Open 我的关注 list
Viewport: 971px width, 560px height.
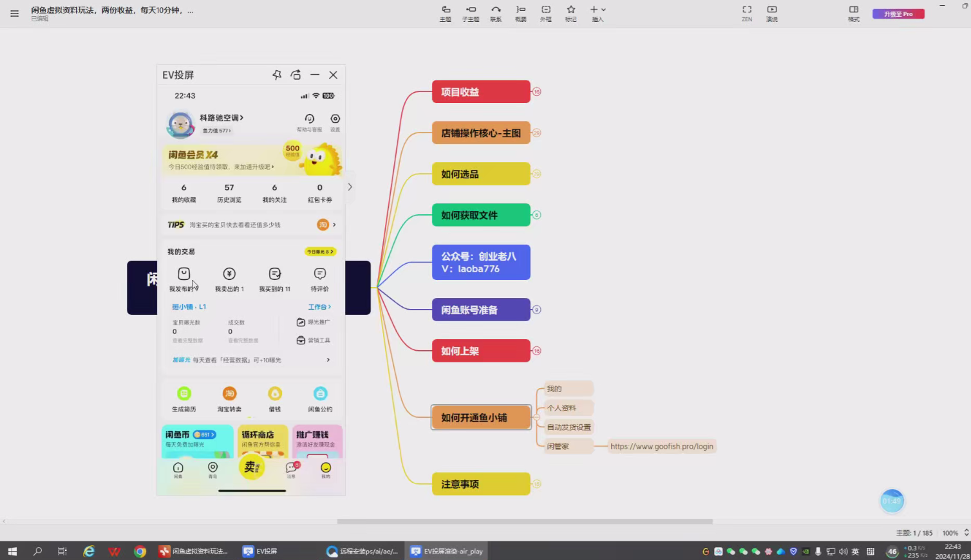click(x=274, y=193)
